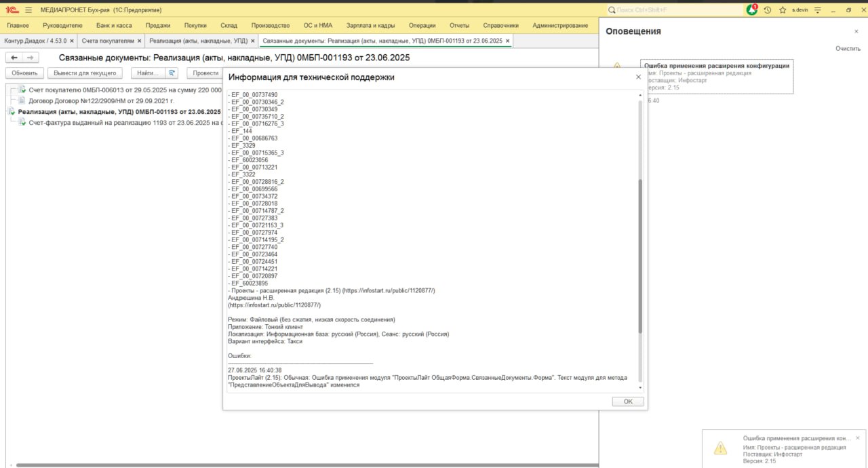The width and height of the screenshot is (868, 468).
Task: Click timestamp 27.06.2025 16:40:38
Action: pos(255,370)
